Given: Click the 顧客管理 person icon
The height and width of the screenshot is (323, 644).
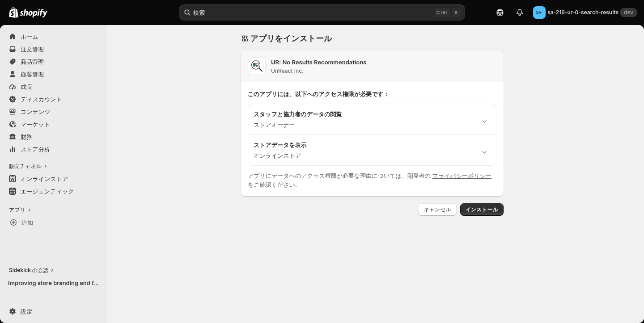Looking at the screenshot, I should [x=13, y=74].
